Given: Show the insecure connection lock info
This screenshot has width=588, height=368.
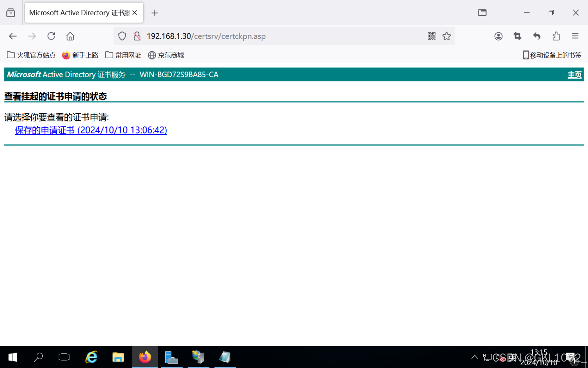Looking at the screenshot, I should (137, 36).
